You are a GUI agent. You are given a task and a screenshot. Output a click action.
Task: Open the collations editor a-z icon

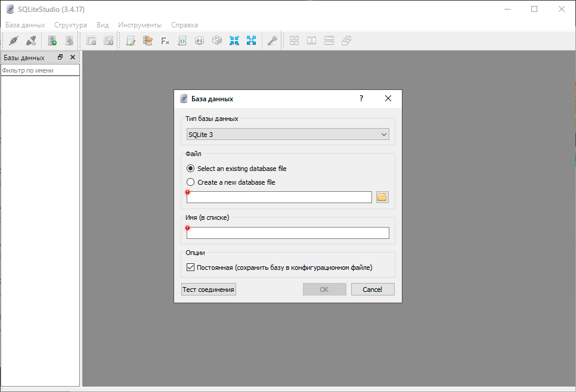click(x=200, y=41)
